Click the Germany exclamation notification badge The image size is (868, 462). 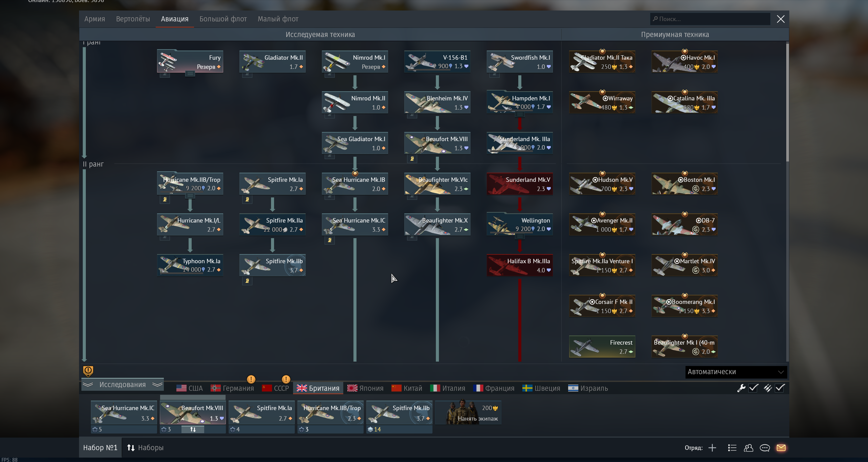point(251,379)
